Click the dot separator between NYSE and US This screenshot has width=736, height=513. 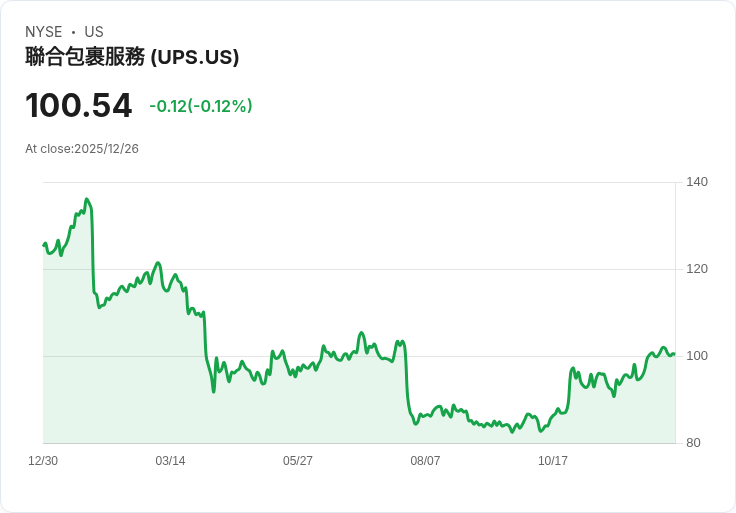tap(73, 32)
